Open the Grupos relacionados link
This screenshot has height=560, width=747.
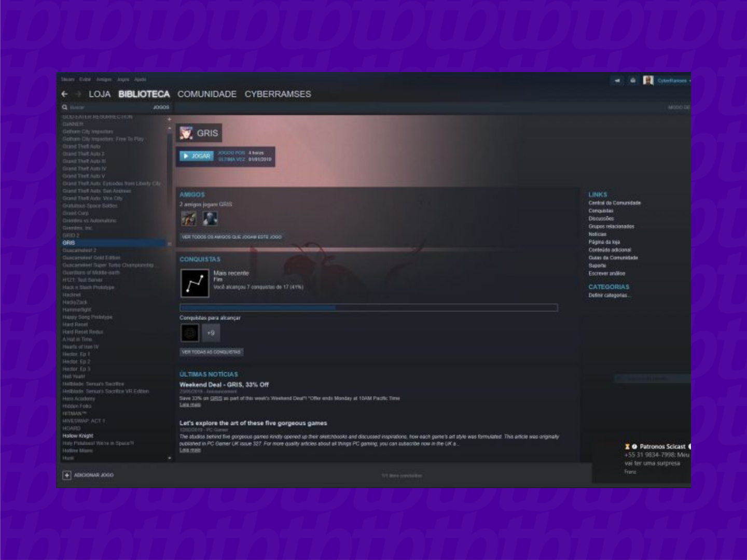coord(611,226)
